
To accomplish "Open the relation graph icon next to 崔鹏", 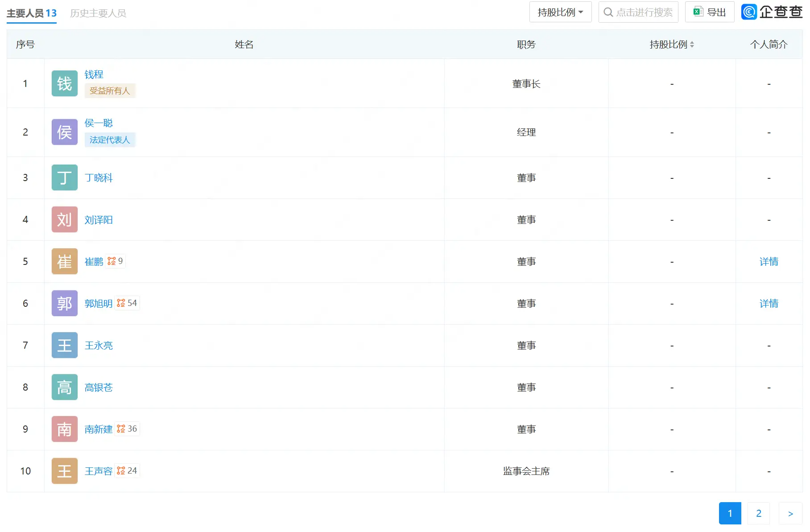I will [x=112, y=261].
